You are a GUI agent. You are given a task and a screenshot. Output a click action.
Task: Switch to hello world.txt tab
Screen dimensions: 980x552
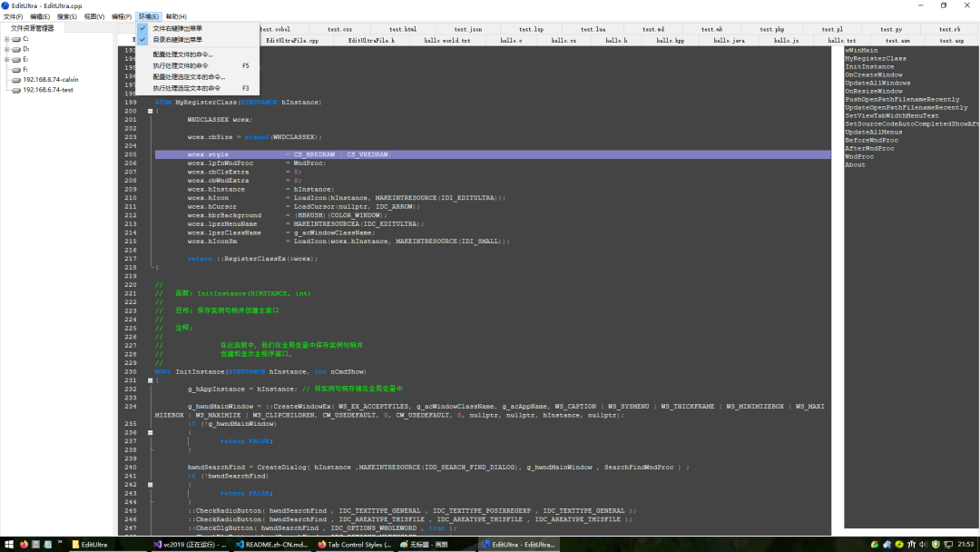tap(446, 41)
